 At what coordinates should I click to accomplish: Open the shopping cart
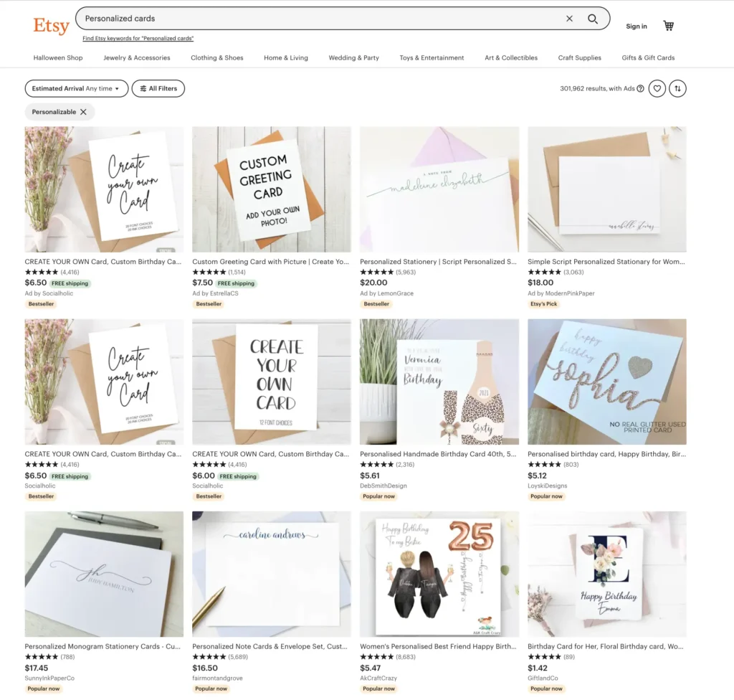tap(669, 26)
